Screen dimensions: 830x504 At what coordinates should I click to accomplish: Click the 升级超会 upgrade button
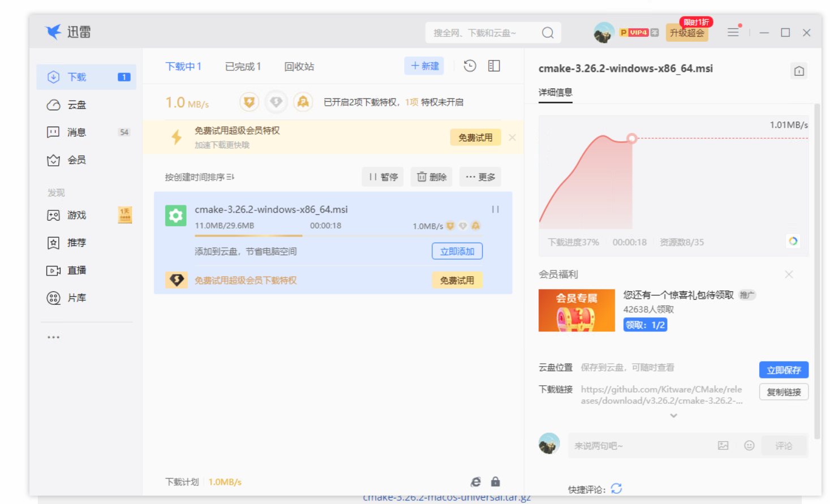[687, 33]
